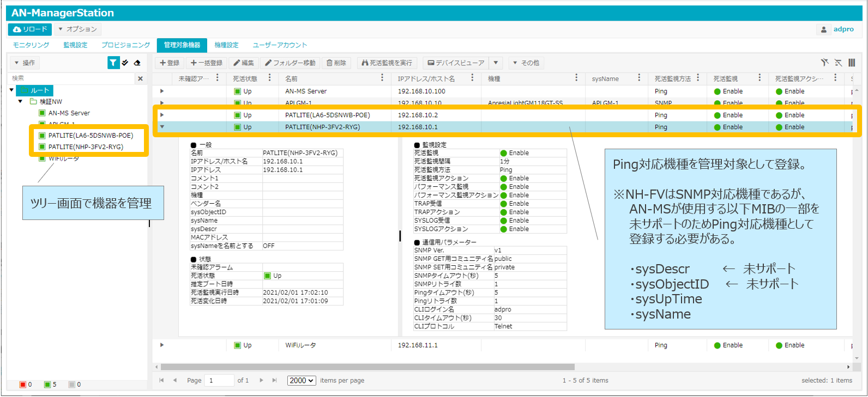Expand the AN-MS Server row details
Viewport: 868px width, 397px height.
pyautogui.click(x=162, y=91)
